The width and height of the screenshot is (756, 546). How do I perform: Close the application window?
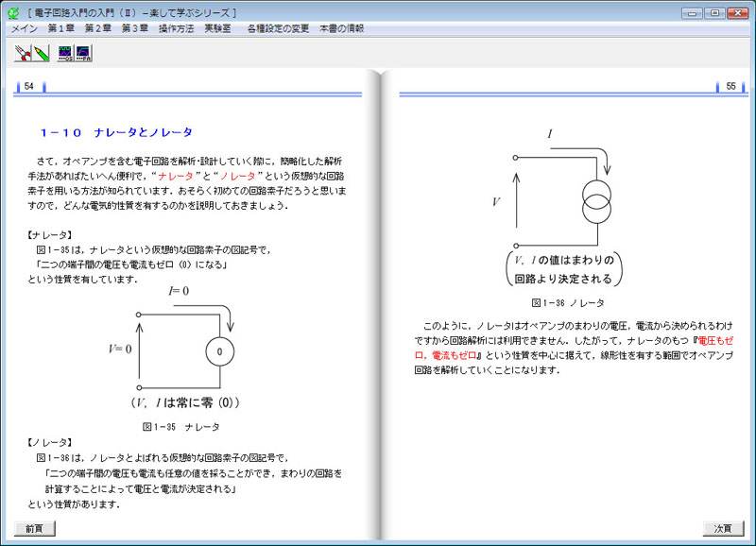tap(738, 13)
